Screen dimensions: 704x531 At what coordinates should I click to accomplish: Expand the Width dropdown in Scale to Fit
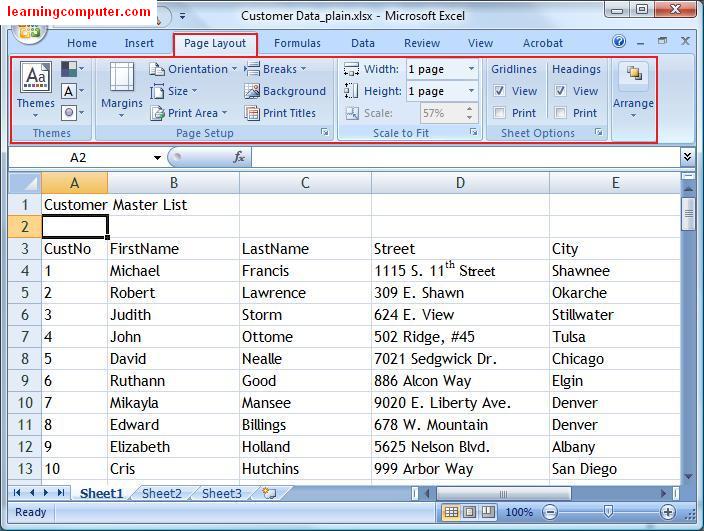[472, 69]
